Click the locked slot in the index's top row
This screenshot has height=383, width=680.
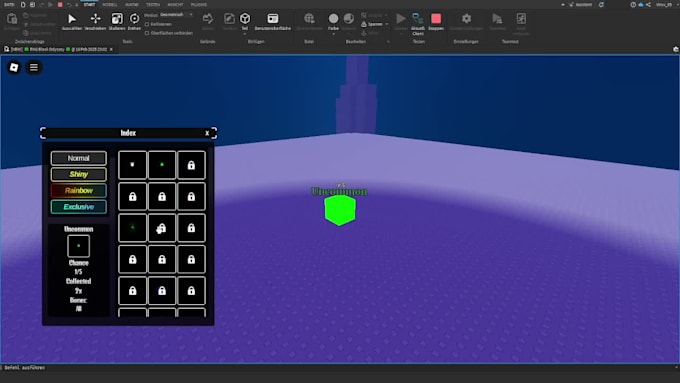pyautogui.click(x=191, y=165)
